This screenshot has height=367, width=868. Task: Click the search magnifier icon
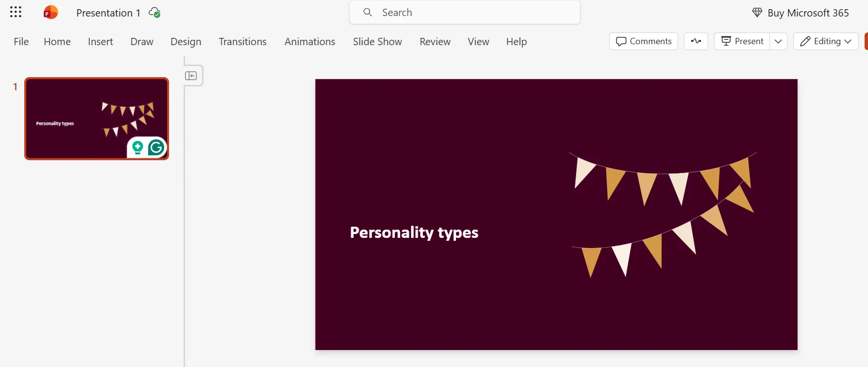pos(368,12)
